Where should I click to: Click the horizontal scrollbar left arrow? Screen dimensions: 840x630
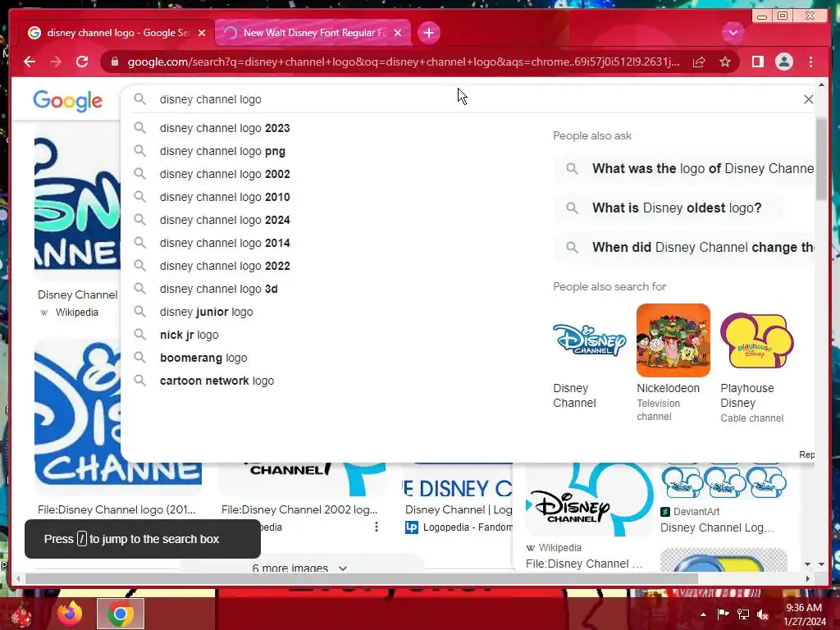(18, 578)
